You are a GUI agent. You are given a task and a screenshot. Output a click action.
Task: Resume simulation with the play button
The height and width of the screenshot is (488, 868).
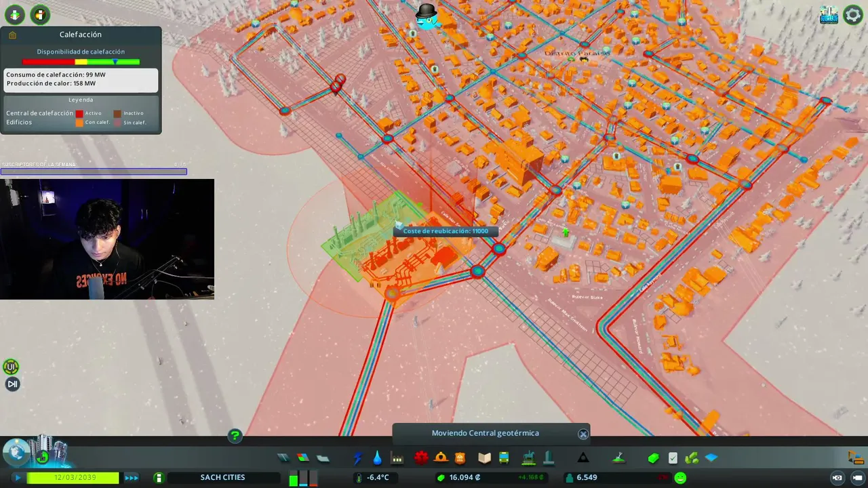tap(18, 478)
